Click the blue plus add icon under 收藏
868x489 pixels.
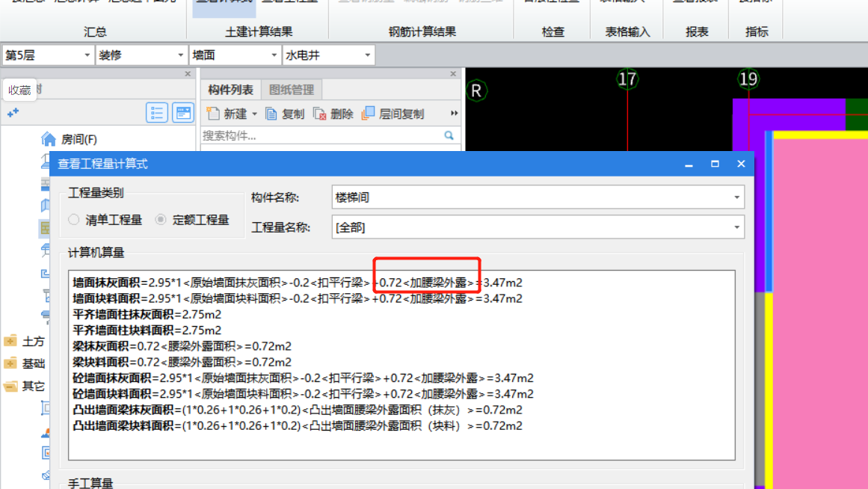13,113
